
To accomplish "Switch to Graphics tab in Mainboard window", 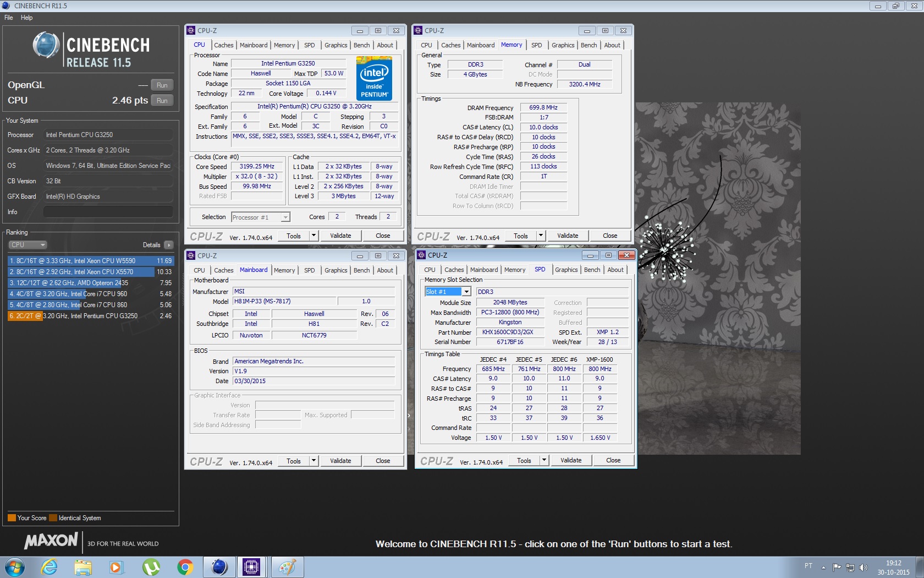I will click(x=335, y=270).
